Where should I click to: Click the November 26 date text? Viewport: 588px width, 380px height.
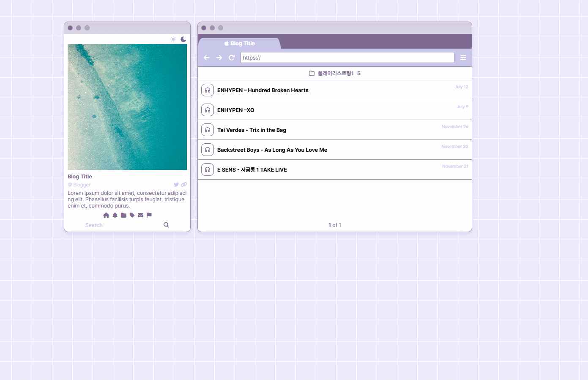tap(455, 127)
